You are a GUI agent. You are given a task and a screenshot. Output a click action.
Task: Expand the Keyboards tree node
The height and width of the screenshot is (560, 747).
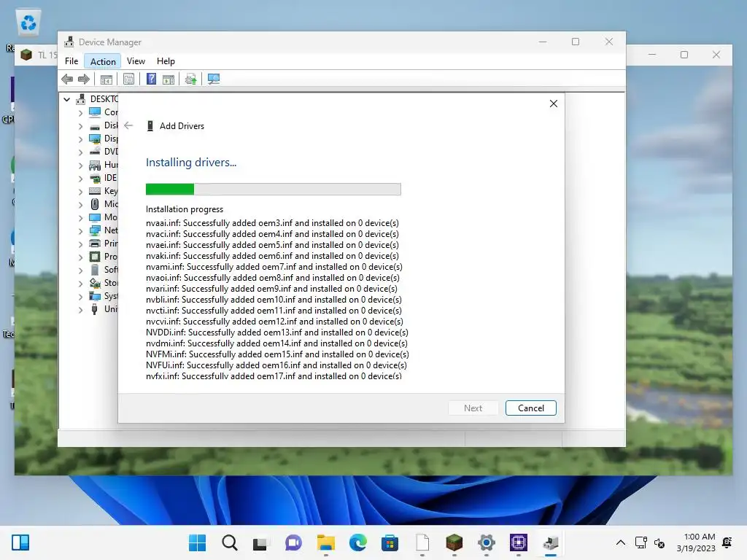tap(80, 192)
